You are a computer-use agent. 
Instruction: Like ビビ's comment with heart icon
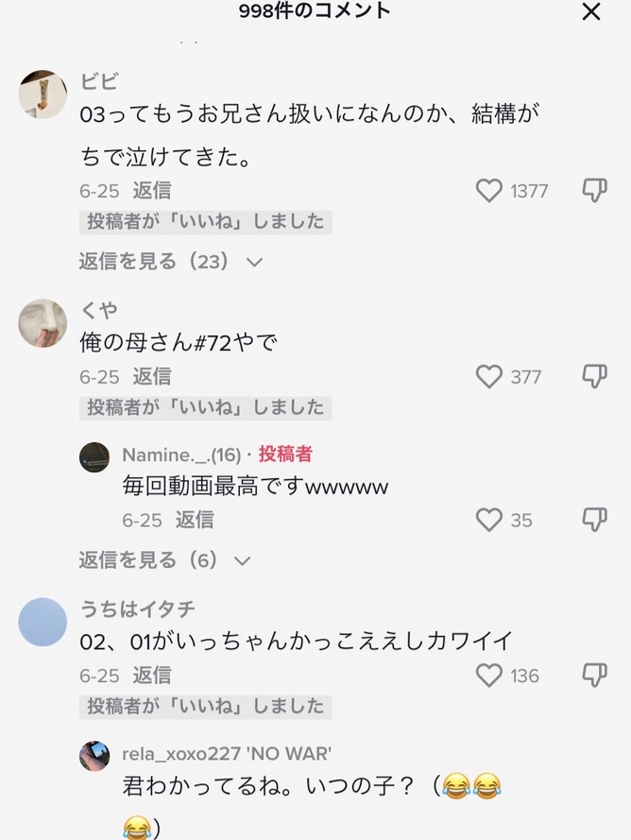[x=489, y=191]
